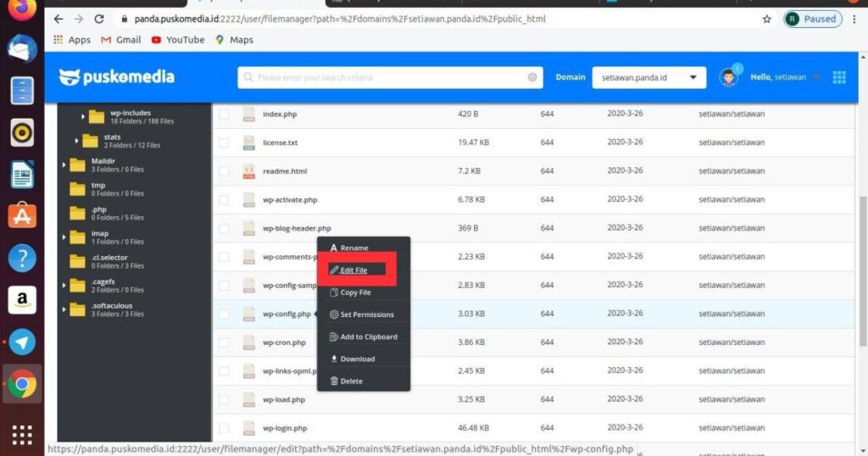
Task: Open the apps grid menu in header
Action: tap(839, 77)
